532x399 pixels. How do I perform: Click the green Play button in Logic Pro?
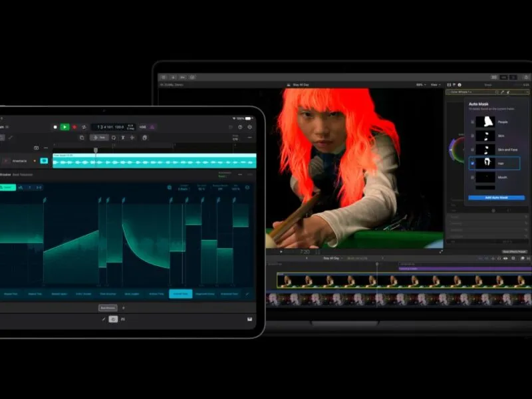click(x=65, y=127)
